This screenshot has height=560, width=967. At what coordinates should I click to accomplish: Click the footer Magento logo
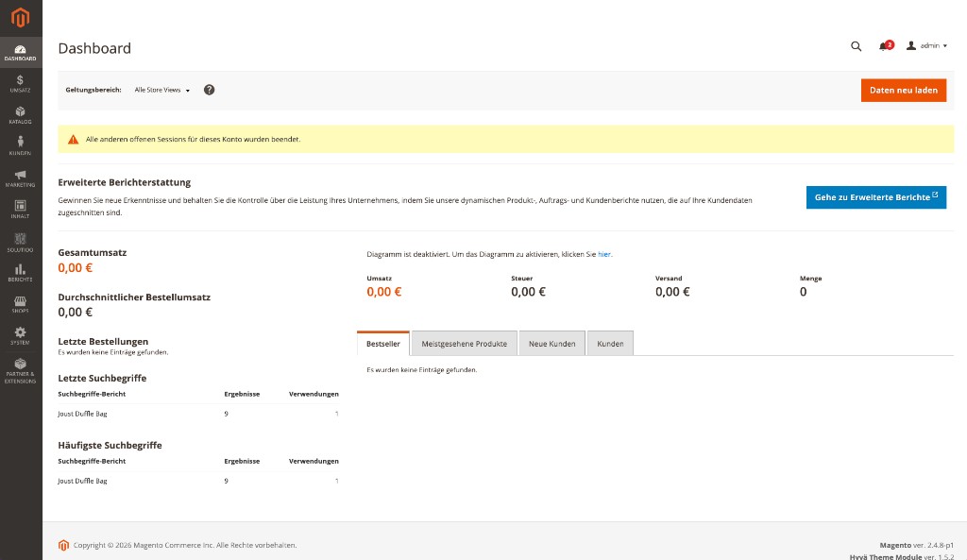point(63,545)
